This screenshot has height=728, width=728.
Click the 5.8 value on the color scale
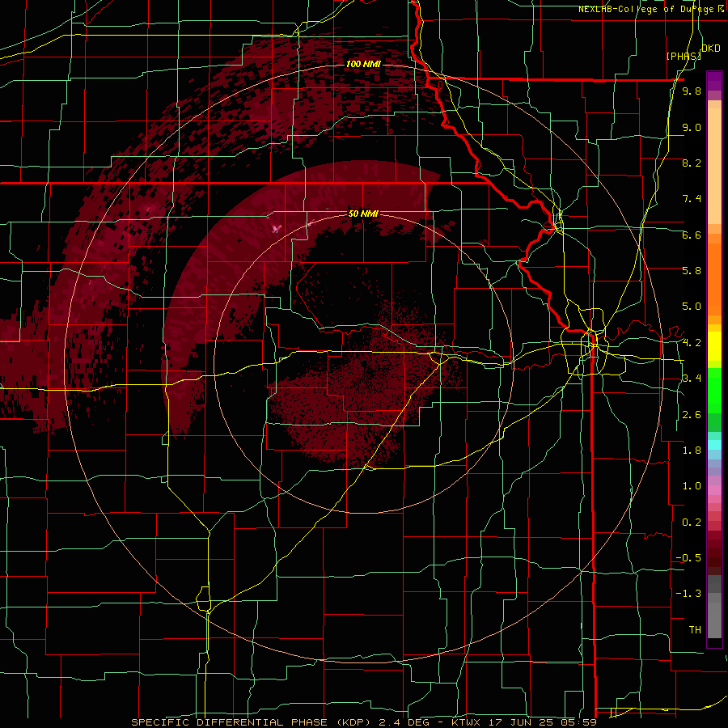[x=692, y=271]
